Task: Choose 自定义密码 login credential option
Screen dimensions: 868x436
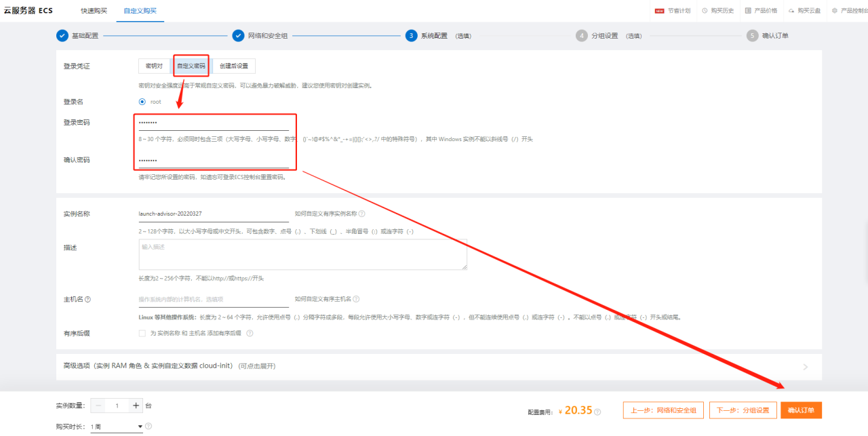Action: coord(191,66)
